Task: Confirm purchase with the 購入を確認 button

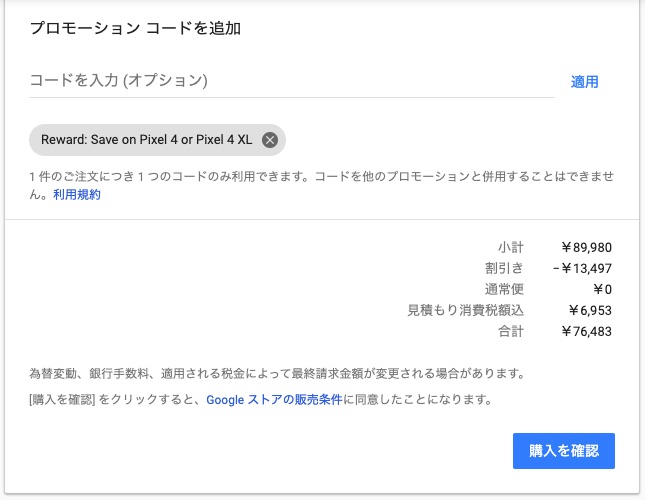Action: [x=563, y=451]
